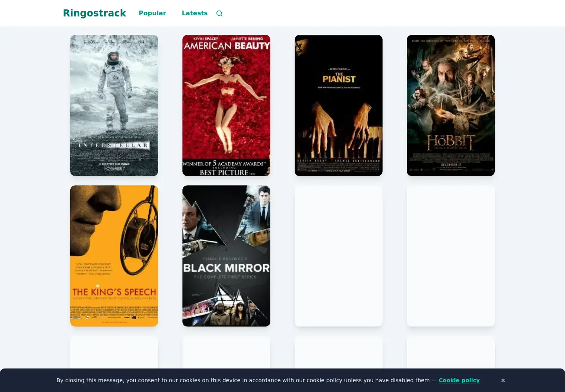Open the search icon in the navbar

pos(219,13)
